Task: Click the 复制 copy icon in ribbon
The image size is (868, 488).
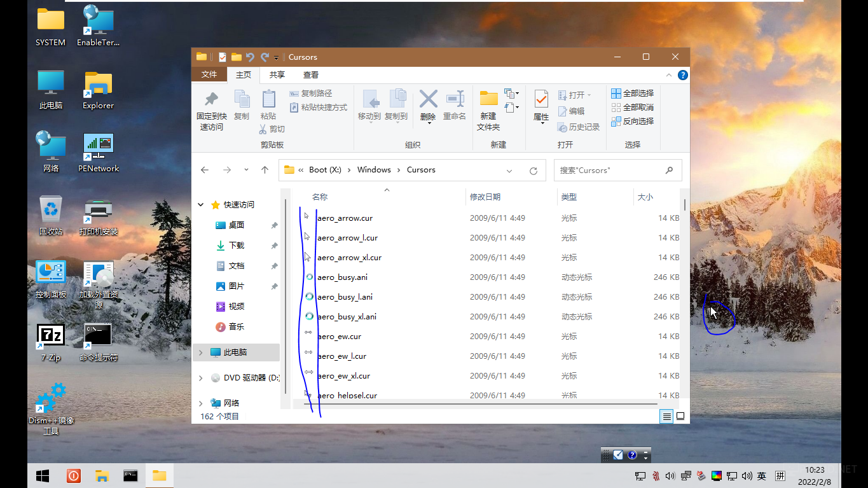Action: tap(242, 99)
